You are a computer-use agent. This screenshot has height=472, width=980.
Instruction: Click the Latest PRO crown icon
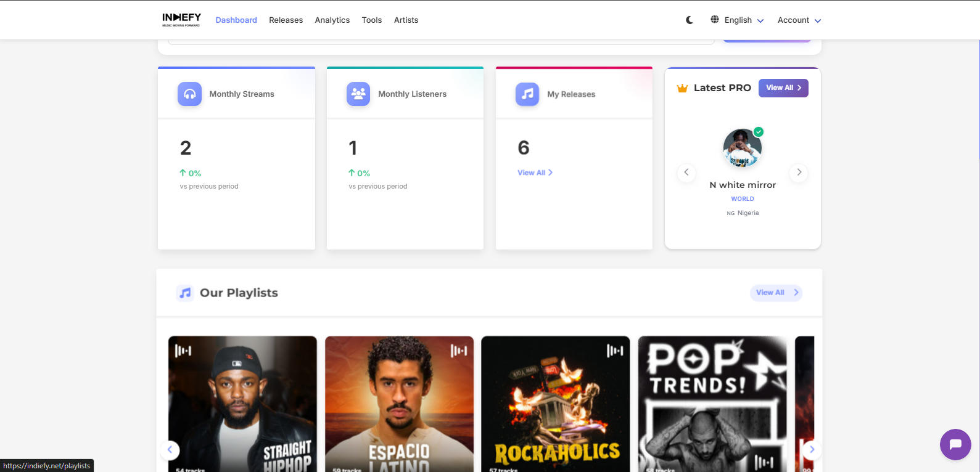coord(682,88)
